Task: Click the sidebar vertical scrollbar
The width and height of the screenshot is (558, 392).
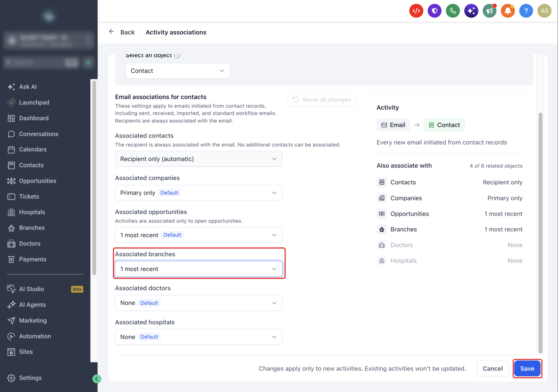Action: [x=94, y=178]
